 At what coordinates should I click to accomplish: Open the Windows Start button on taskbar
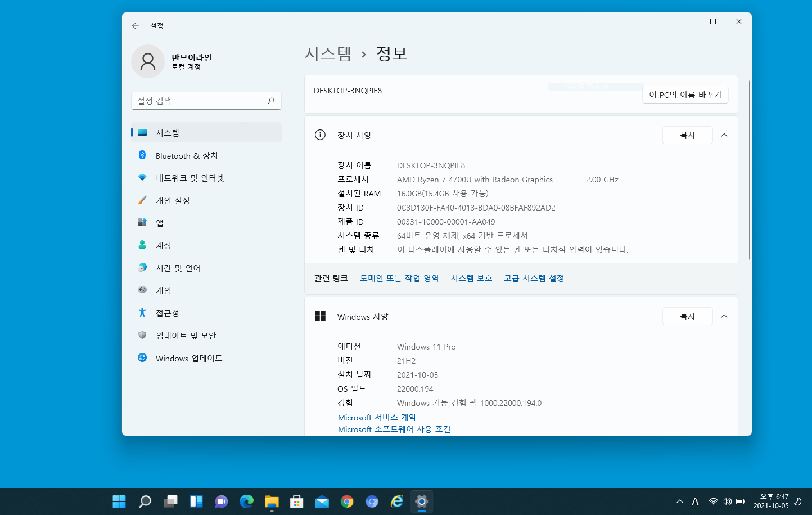click(119, 501)
